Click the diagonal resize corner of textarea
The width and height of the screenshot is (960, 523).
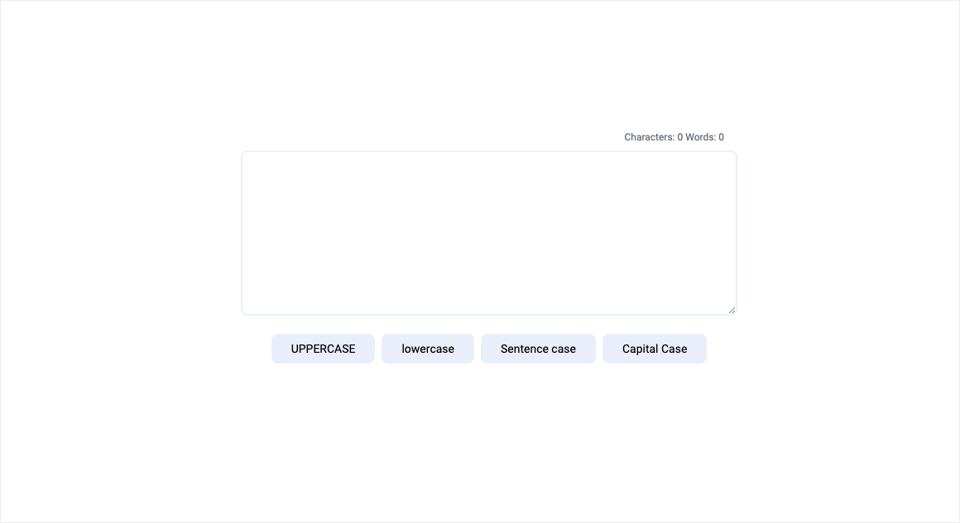click(x=732, y=310)
